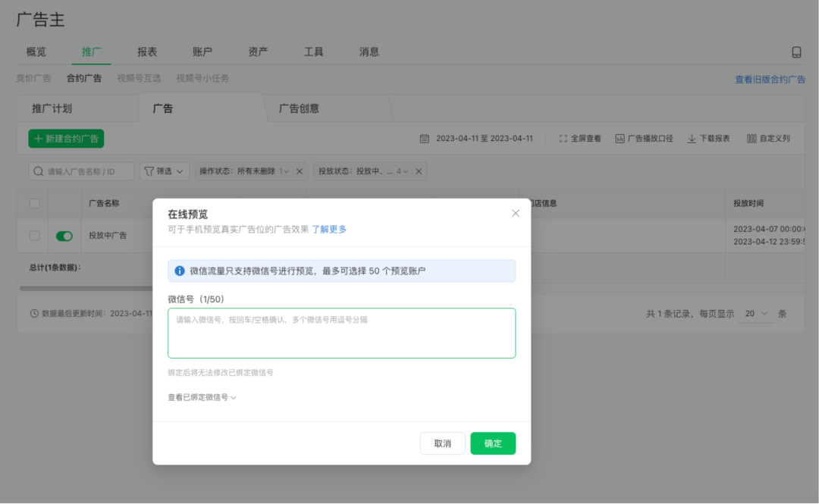Open the 消息 tab
The image size is (819, 504).
(x=369, y=52)
